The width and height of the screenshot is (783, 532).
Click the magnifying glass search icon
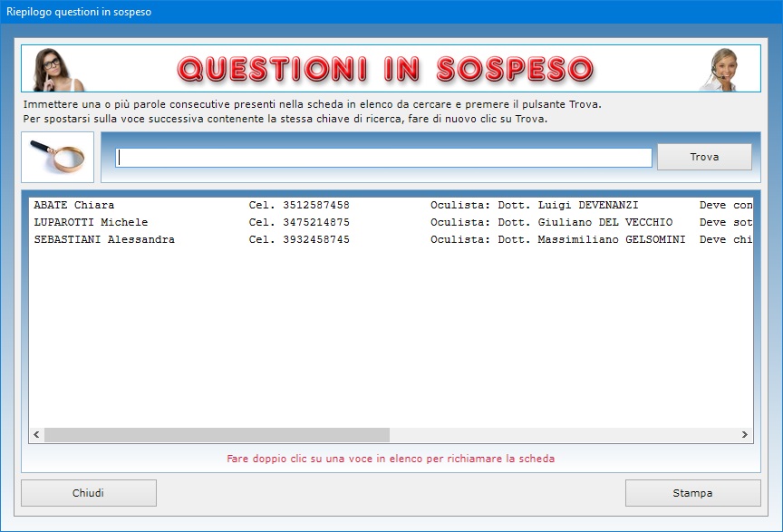pos(57,157)
